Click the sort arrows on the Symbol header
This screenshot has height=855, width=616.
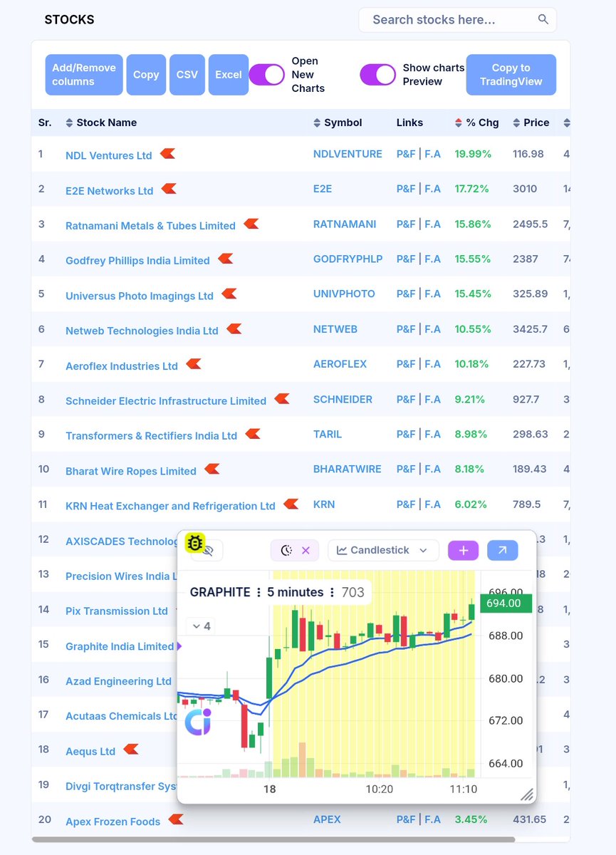pyautogui.click(x=316, y=122)
